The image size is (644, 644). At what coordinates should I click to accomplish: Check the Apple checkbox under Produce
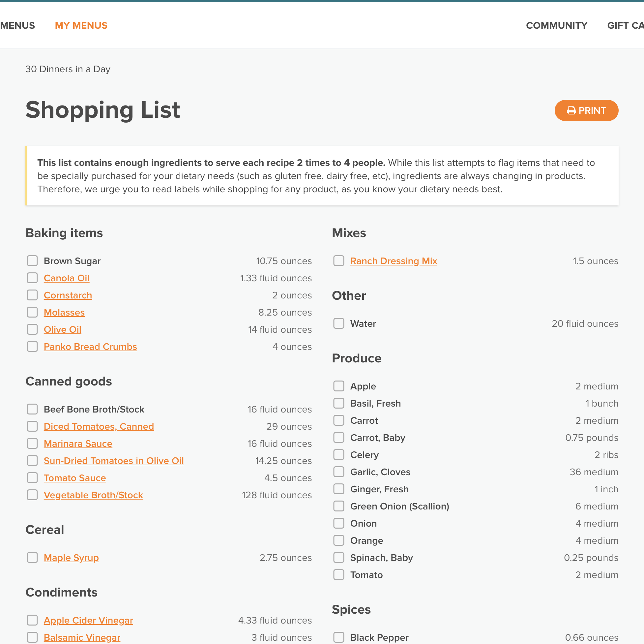pyautogui.click(x=339, y=386)
